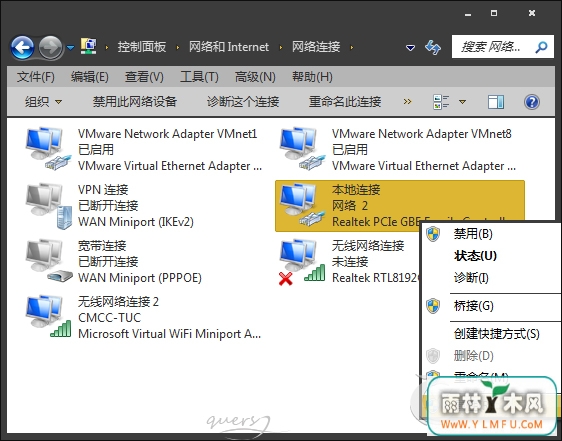Click the Back navigation arrow
The width and height of the screenshot is (562, 441).
coord(23,47)
